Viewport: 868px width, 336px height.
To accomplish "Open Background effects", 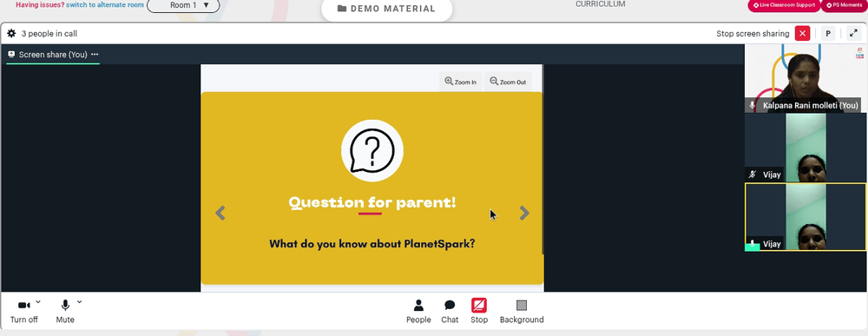I will click(522, 312).
